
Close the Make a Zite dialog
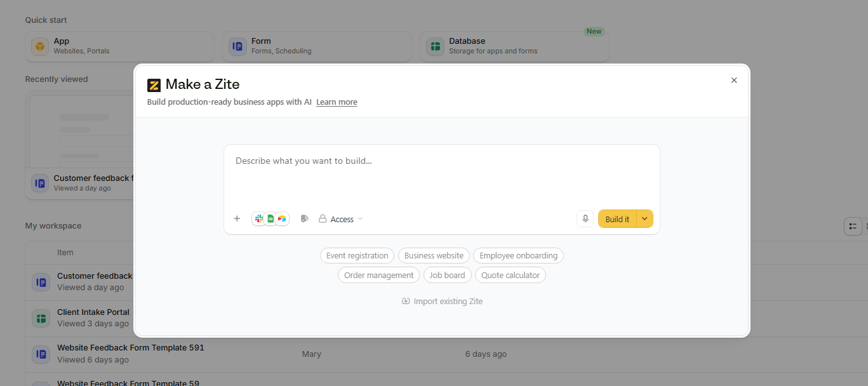click(x=734, y=80)
